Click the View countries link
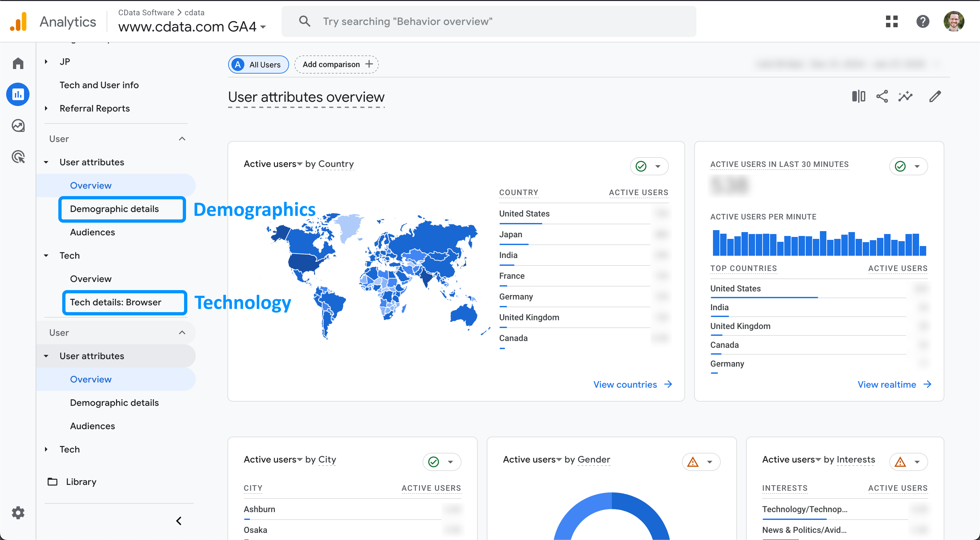This screenshot has height=540, width=980. pyautogui.click(x=625, y=384)
